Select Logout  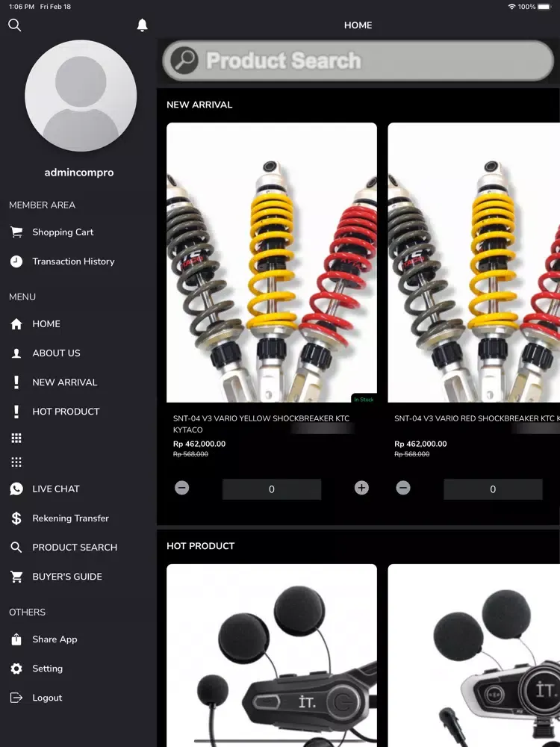pos(47,698)
